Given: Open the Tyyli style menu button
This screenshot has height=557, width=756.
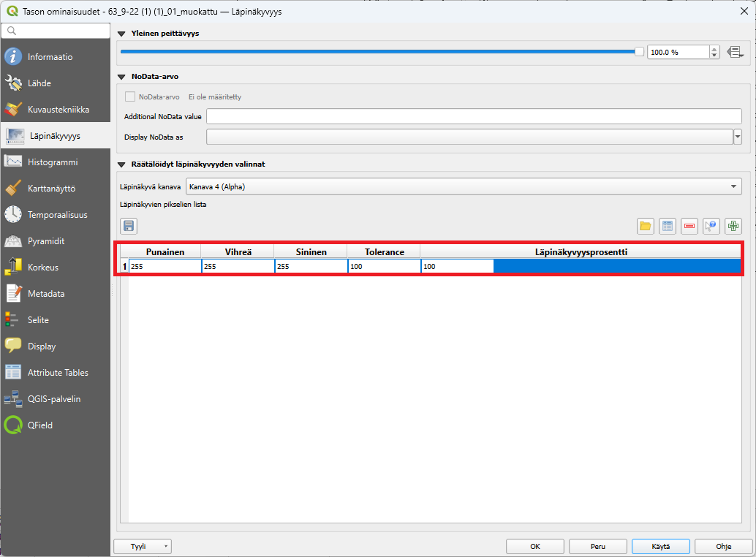Looking at the screenshot, I should (x=143, y=546).
